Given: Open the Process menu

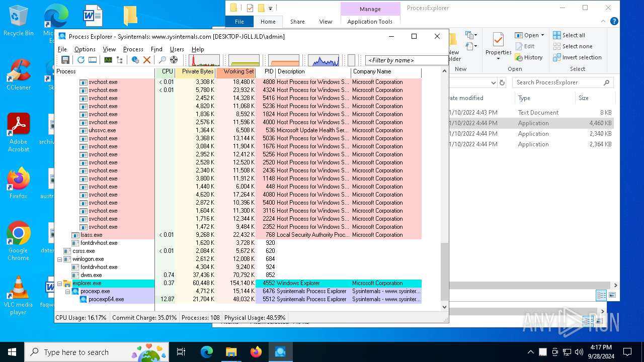Looking at the screenshot, I should pyautogui.click(x=133, y=49).
